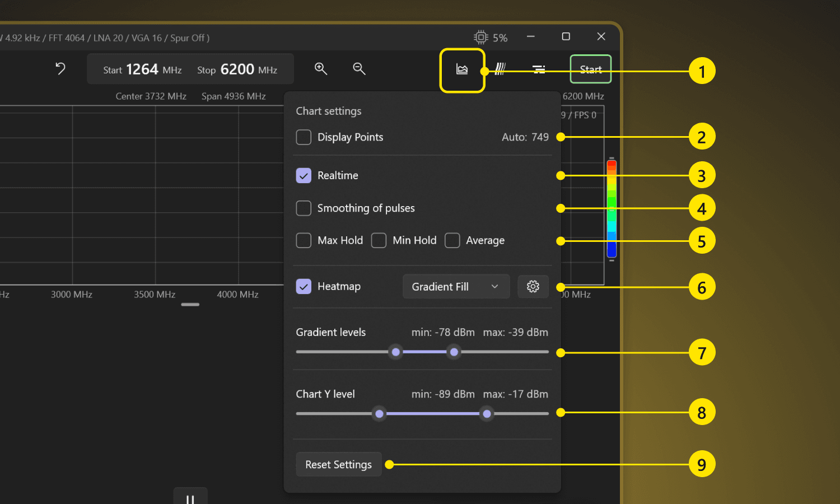Click the green Start button
This screenshot has height=504, width=840.
pyautogui.click(x=590, y=69)
